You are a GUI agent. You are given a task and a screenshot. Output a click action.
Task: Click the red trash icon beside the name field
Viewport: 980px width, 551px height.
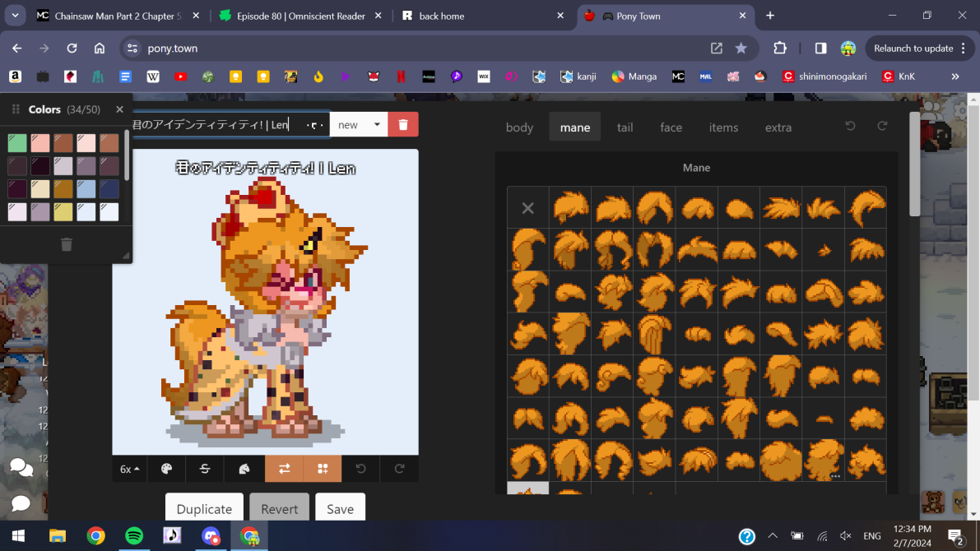click(x=402, y=124)
